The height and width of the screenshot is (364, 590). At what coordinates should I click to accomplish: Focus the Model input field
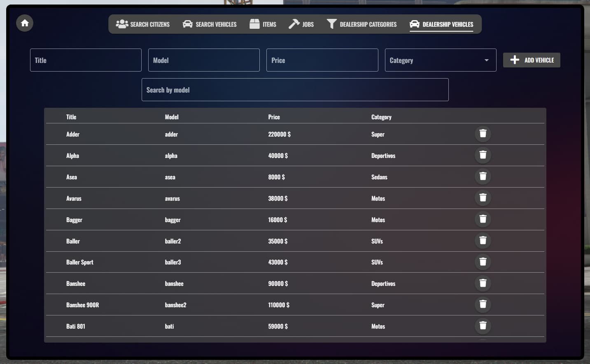[x=204, y=60]
